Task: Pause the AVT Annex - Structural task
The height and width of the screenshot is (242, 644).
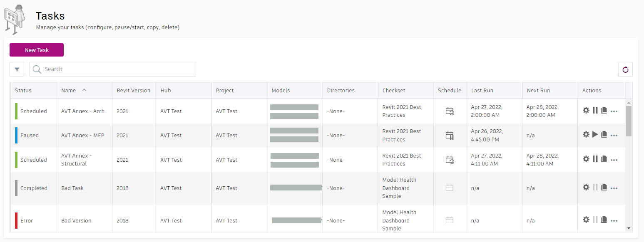Action: 595,159
